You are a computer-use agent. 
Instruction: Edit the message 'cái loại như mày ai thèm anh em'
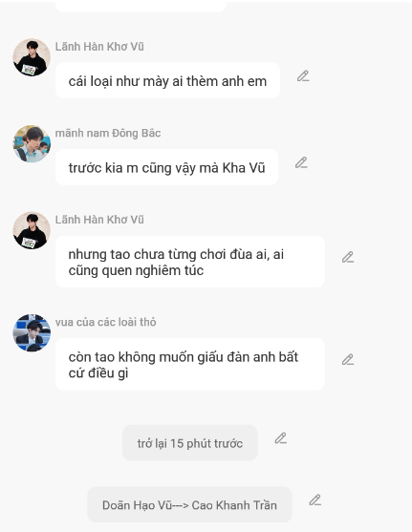(x=303, y=76)
